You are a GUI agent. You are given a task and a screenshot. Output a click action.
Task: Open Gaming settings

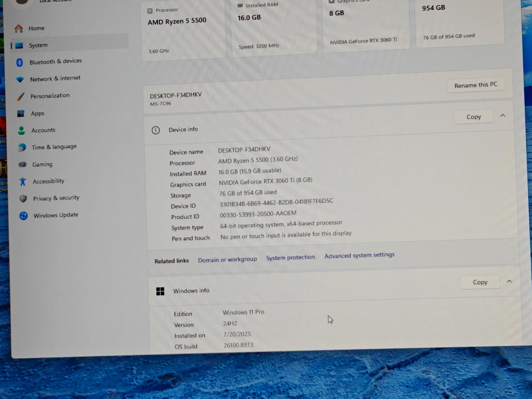click(x=42, y=164)
